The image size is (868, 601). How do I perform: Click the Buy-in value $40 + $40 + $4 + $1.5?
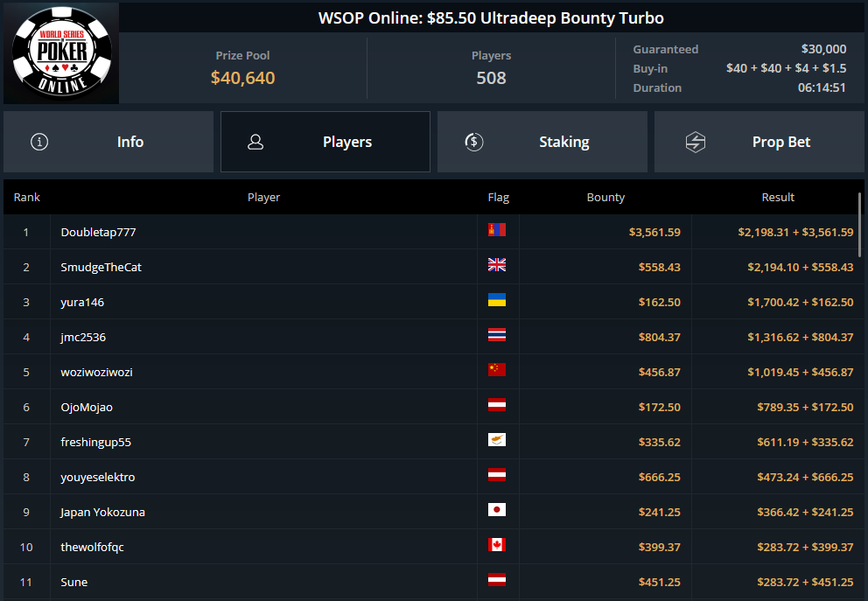(x=786, y=68)
